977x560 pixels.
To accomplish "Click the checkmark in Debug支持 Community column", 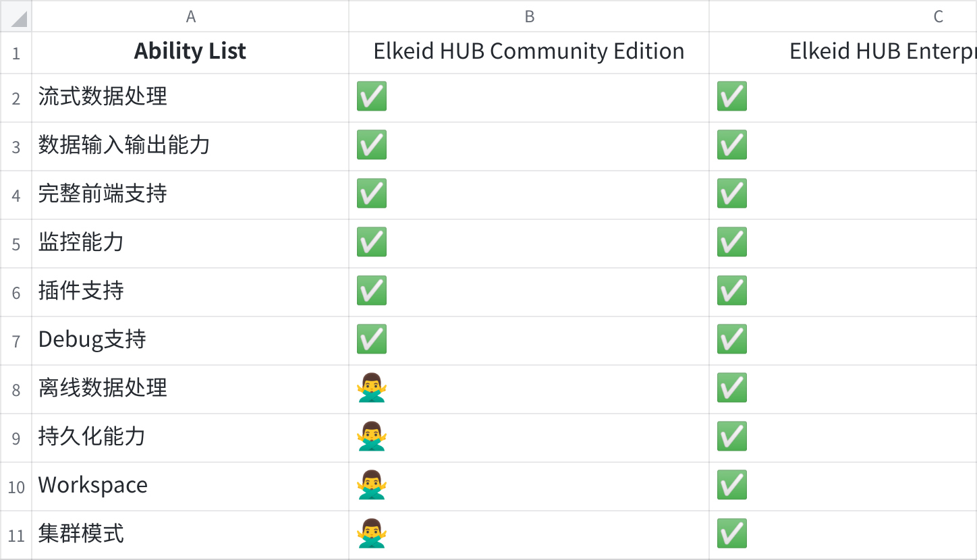I will (372, 339).
